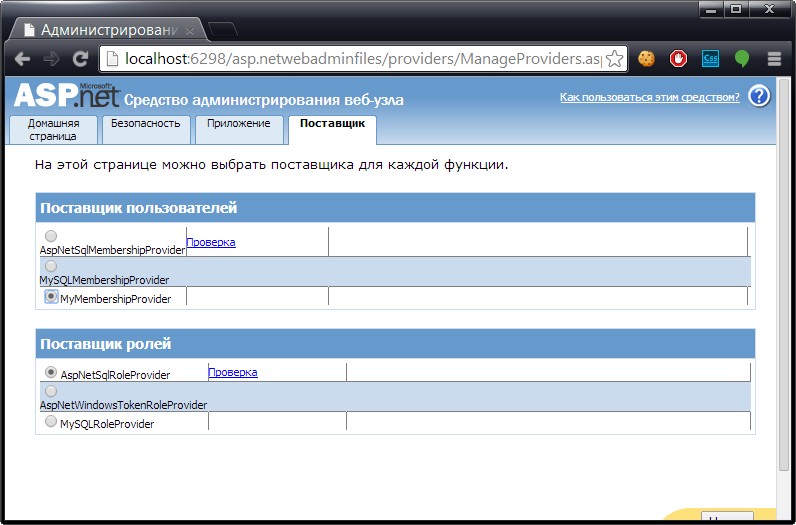Click the browser forward arrow
Image resolution: width=796 pixels, height=525 pixels.
tap(51, 59)
